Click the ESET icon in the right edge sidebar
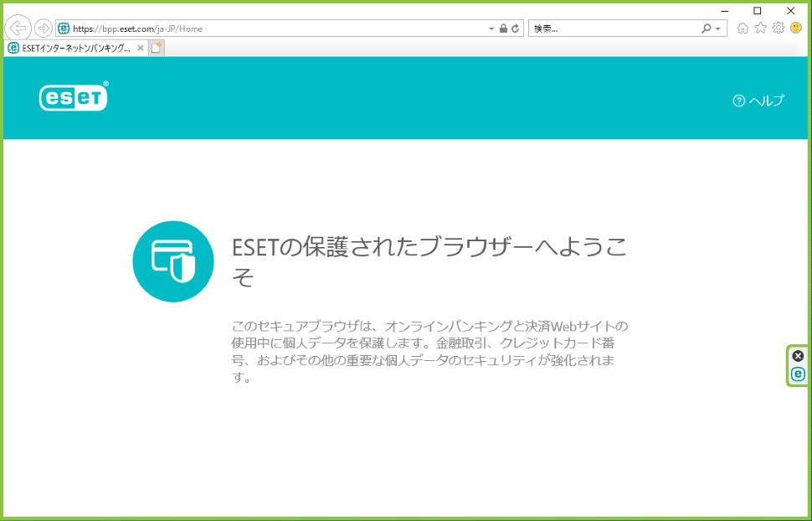The image size is (812, 521). click(x=796, y=372)
